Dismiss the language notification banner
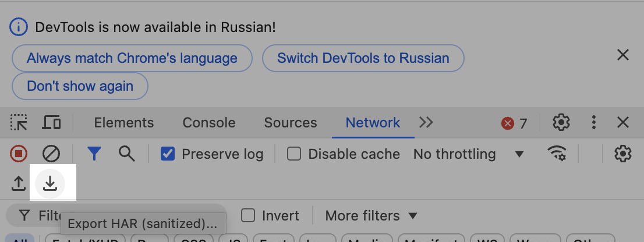Image resolution: width=644 pixels, height=242 pixels. point(623,55)
